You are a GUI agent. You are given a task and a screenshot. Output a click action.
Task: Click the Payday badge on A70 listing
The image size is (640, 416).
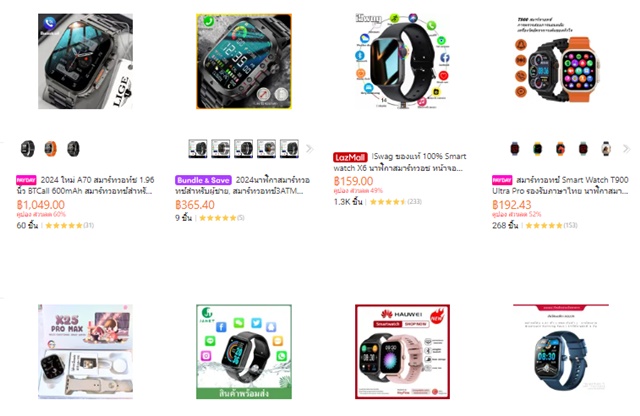click(26, 180)
